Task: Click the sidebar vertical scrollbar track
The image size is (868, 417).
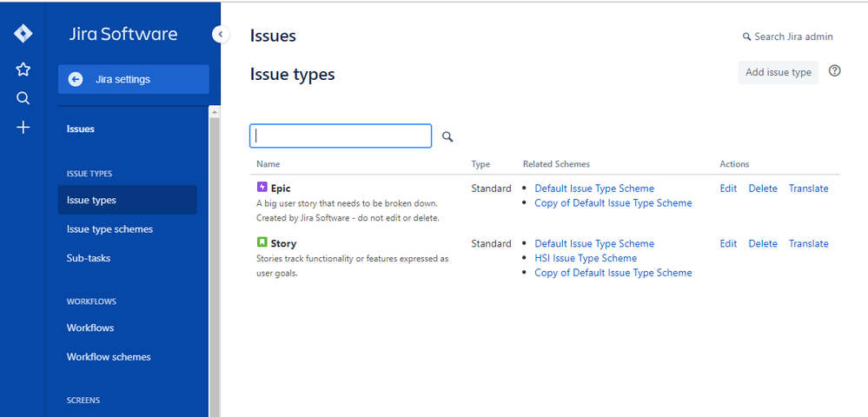Action: [215, 266]
